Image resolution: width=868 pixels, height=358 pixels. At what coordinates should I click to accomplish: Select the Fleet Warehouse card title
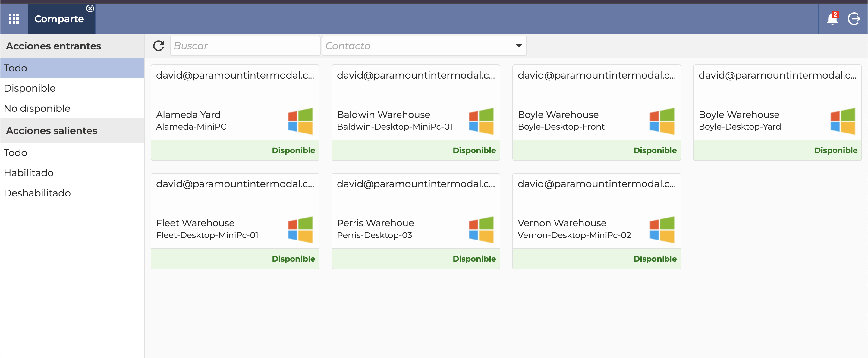(195, 223)
